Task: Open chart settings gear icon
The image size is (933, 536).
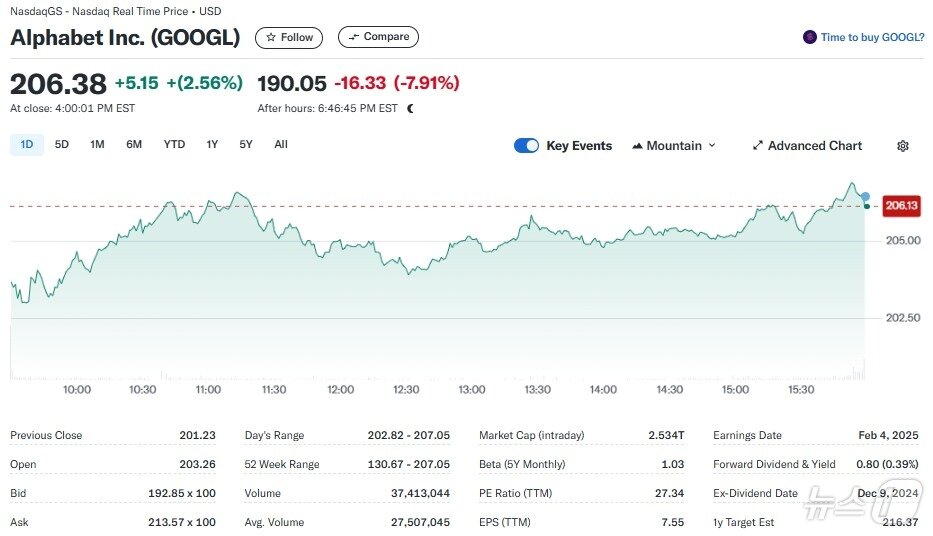Action: tap(902, 146)
